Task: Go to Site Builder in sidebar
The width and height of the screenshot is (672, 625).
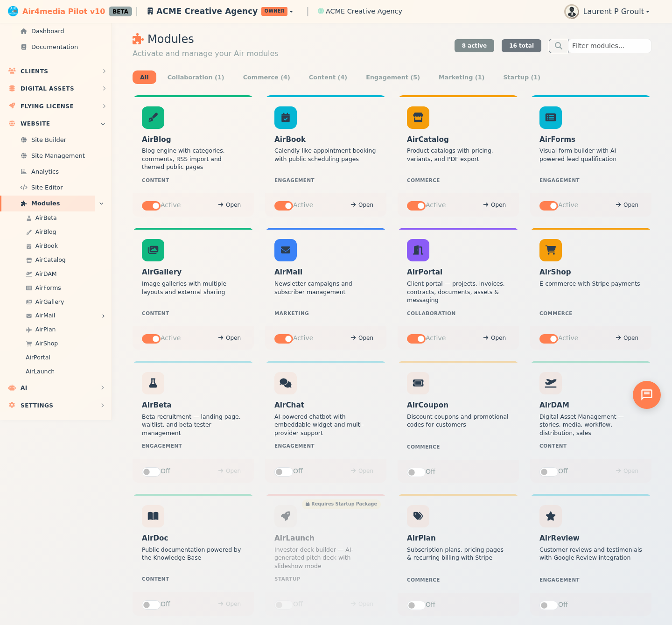Action: coord(49,140)
